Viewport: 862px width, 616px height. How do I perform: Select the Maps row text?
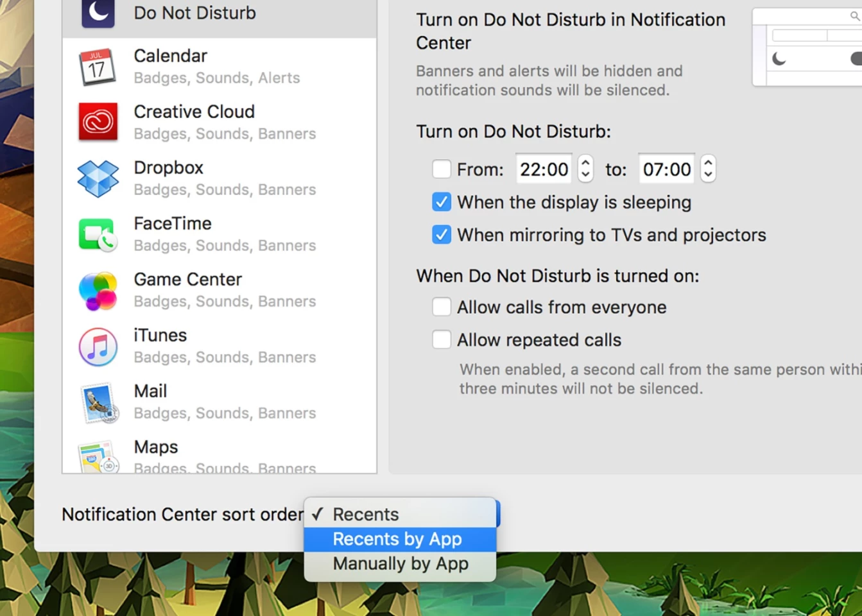[225, 456]
